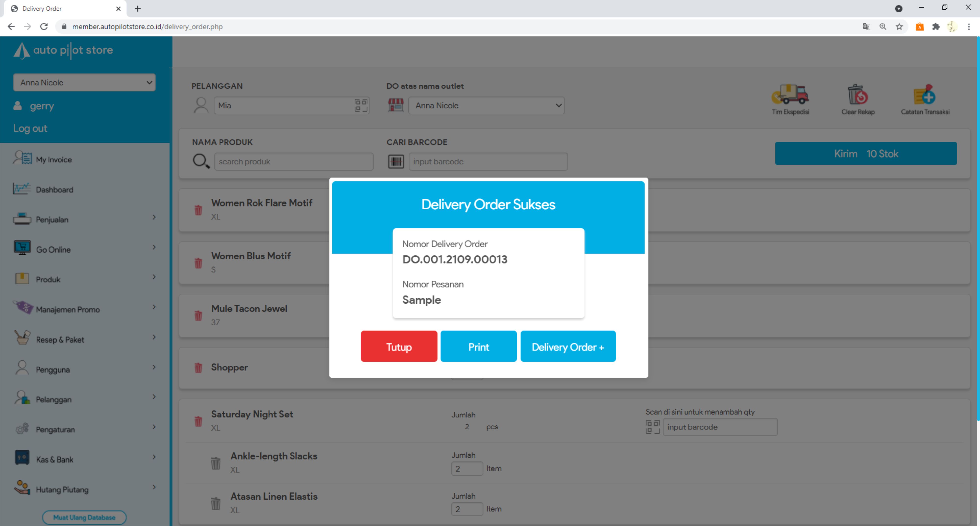Click the Tim Ekspedisi truck icon
This screenshot has width=980, height=526.
pos(790,95)
